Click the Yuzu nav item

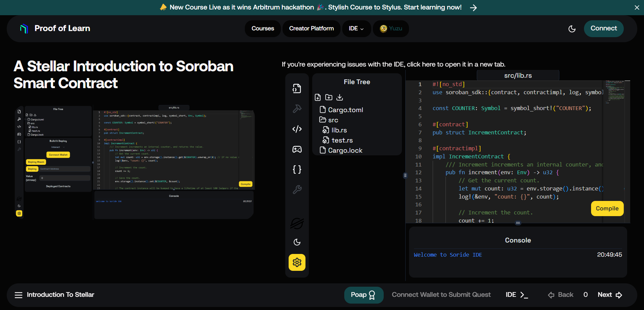(391, 29)
